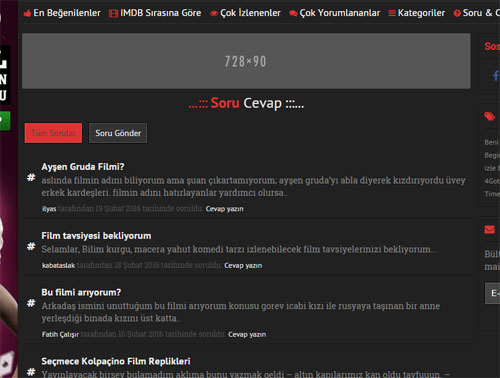The width and height of the screenshot is (500, 378).
Task: Click hash icon beside Bu filmi arıyorum?
Action: pyautogui.click(x=31, y=303)
